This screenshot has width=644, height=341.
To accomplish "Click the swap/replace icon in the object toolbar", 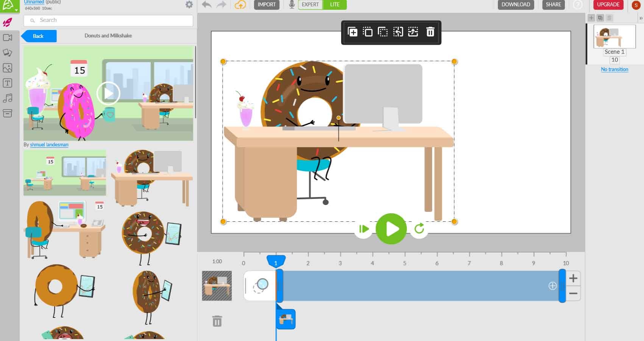I will 413,32.
